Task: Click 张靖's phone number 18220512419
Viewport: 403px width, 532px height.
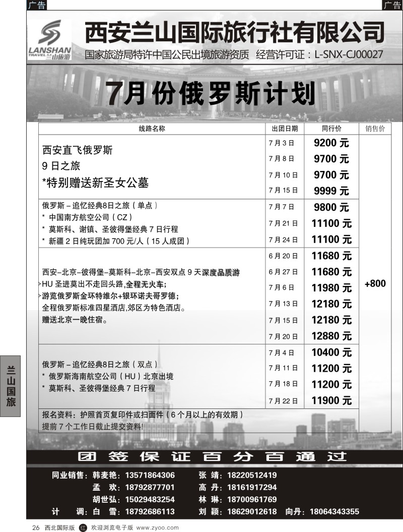Action: tap(252, 476)
